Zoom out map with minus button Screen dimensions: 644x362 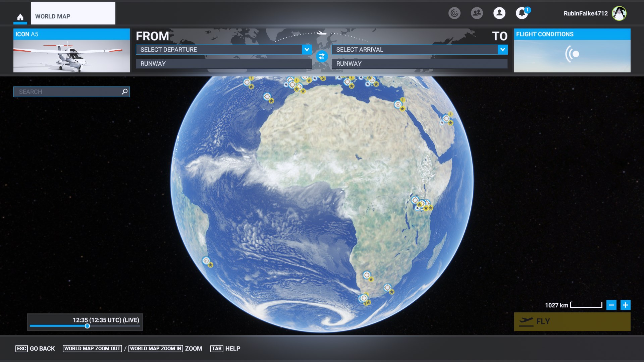(611, 305)
